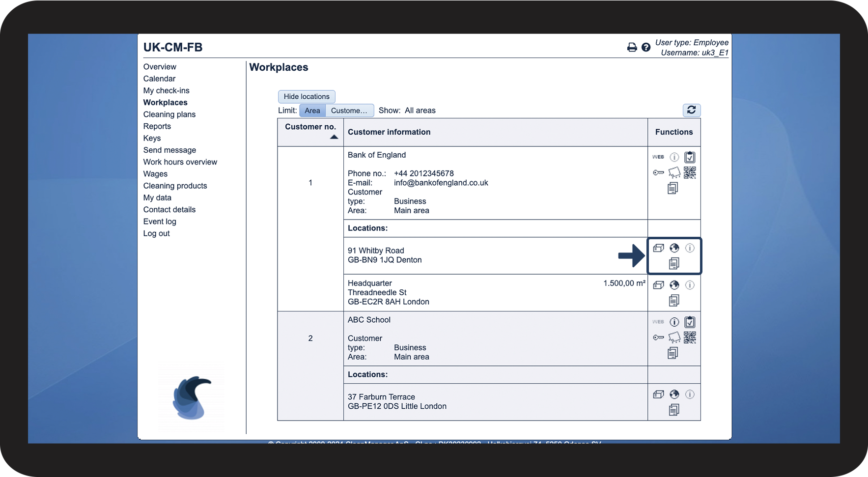Click the globe icon for 91 Whitby Road
The image size is (868, 477).
pyautogui.click(x=674, y=248)
